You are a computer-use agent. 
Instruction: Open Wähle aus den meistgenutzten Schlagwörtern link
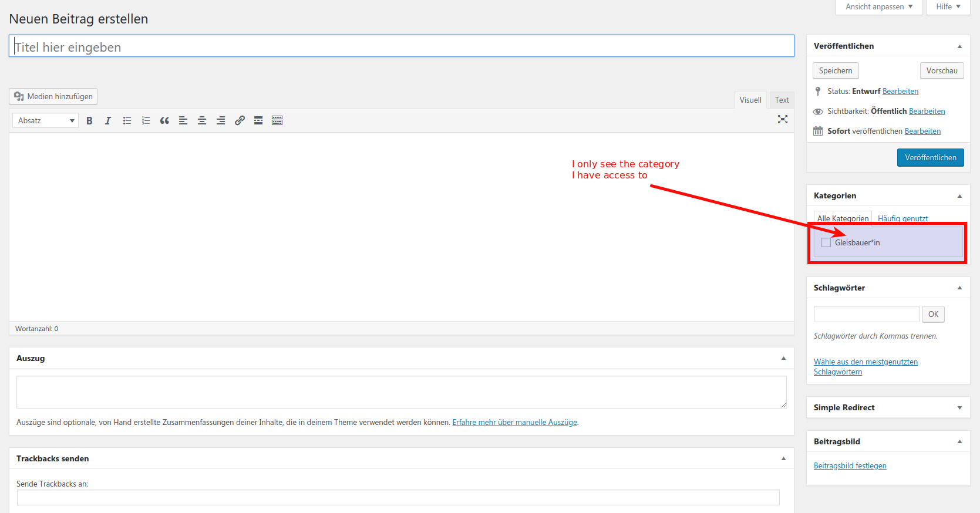coord(866,367)
